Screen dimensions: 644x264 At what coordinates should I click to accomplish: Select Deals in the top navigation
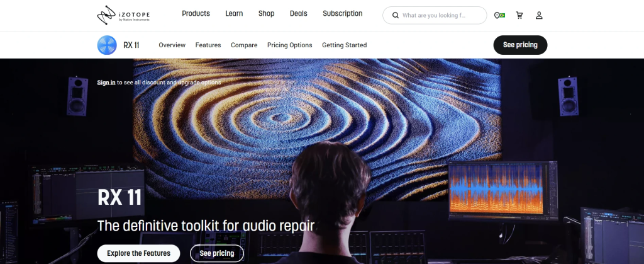tap(299, 13)
